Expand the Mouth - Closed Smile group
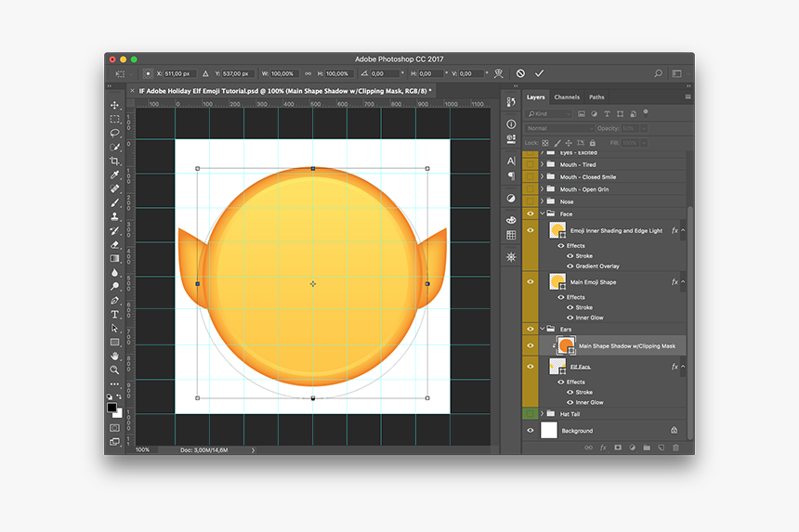This screenshot has width=799, height=532. (x=543, y=176)
